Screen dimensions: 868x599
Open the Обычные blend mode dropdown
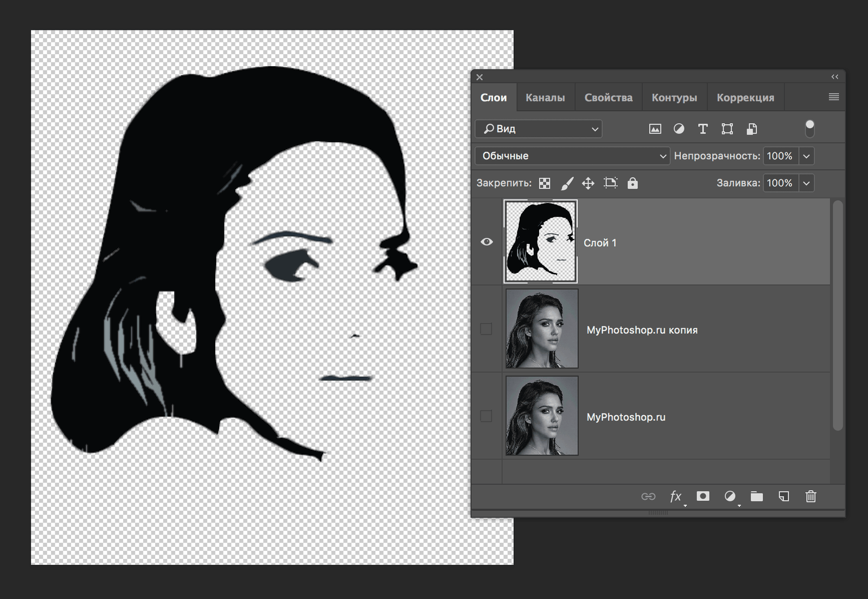tap(572, 156)
